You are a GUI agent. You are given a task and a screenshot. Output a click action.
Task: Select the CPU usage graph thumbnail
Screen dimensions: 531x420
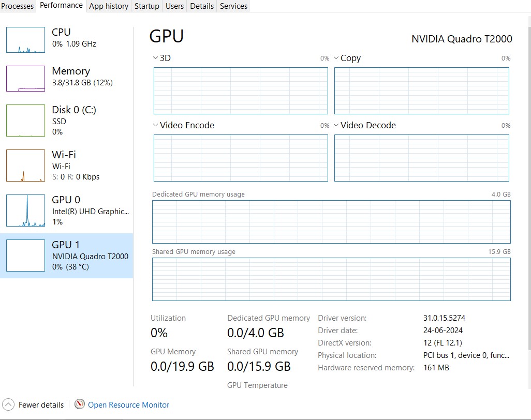[25, 40]
